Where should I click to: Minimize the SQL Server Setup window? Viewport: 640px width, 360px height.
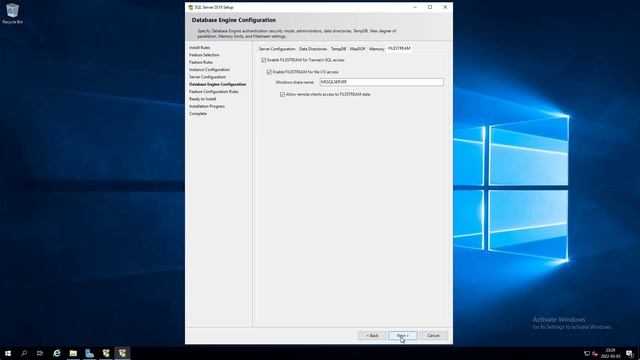415,7
